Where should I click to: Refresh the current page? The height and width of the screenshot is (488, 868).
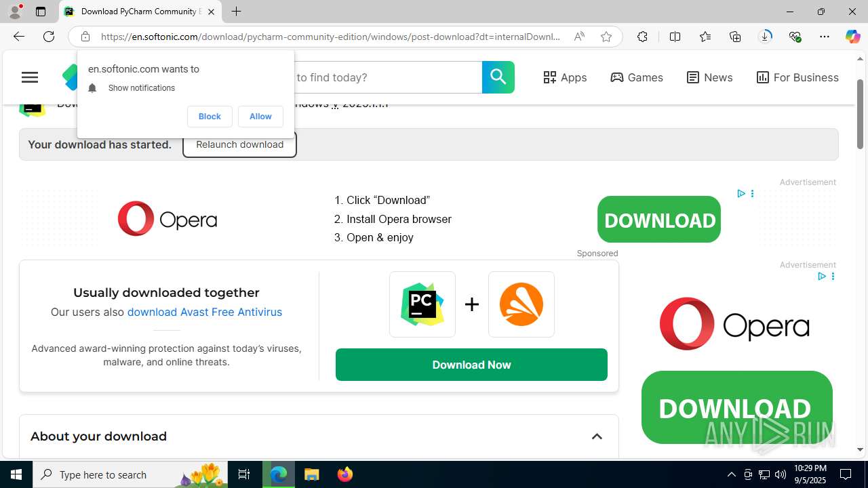pyautogui.click(x=49, y=37)
